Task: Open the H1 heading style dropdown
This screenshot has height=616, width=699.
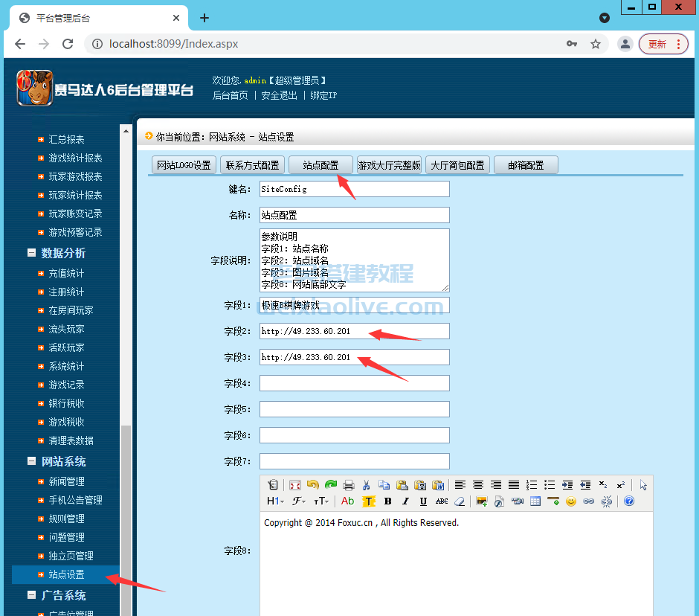Action: [275, 502]
